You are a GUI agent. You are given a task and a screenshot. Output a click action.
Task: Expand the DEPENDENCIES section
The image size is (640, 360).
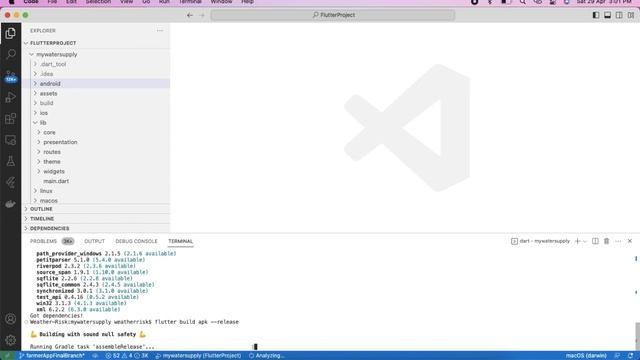coord(96,229)
